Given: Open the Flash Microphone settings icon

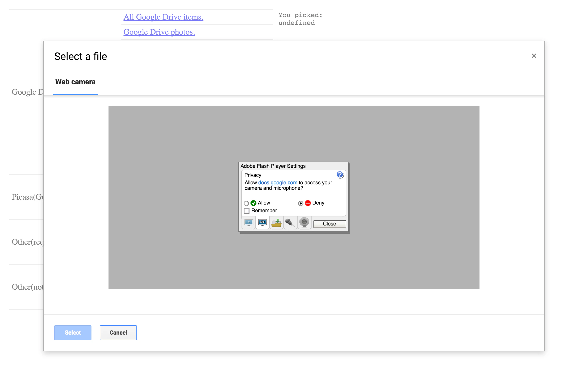Looking at the screenshot, I should 290,223.
